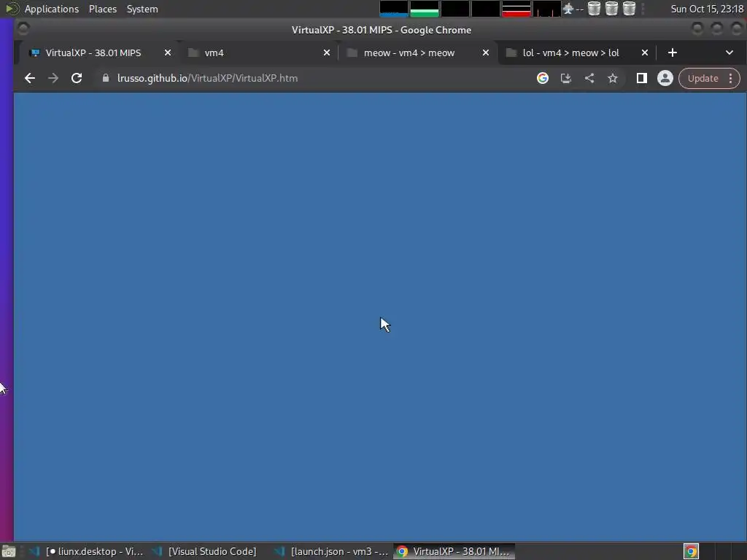
Task: Close the meow - vm4 > meow tab
Action: [x=485, y=52]
